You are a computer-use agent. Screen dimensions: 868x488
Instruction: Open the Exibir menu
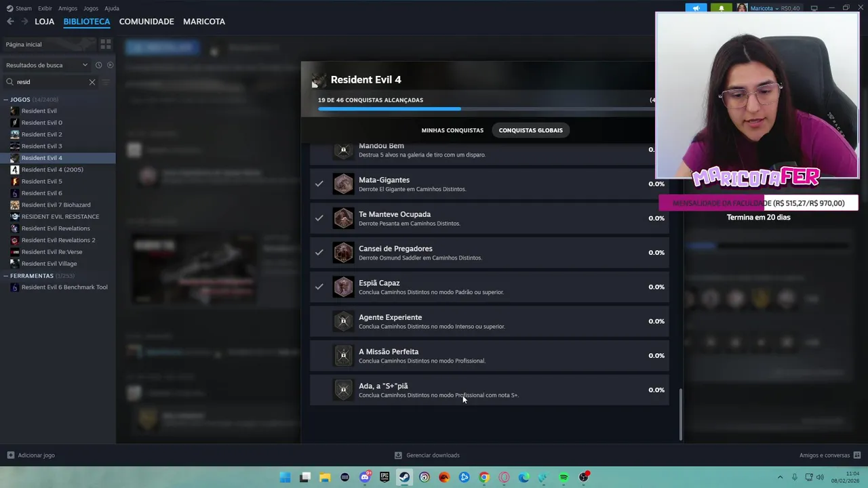point(45,8)
